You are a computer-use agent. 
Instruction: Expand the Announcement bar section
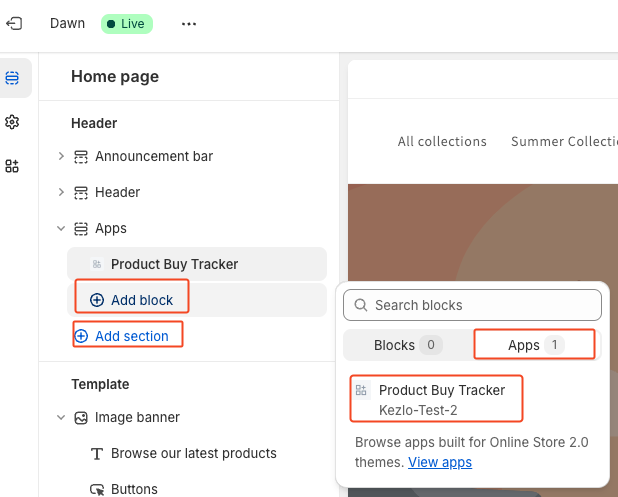click(x=61, y=156)
